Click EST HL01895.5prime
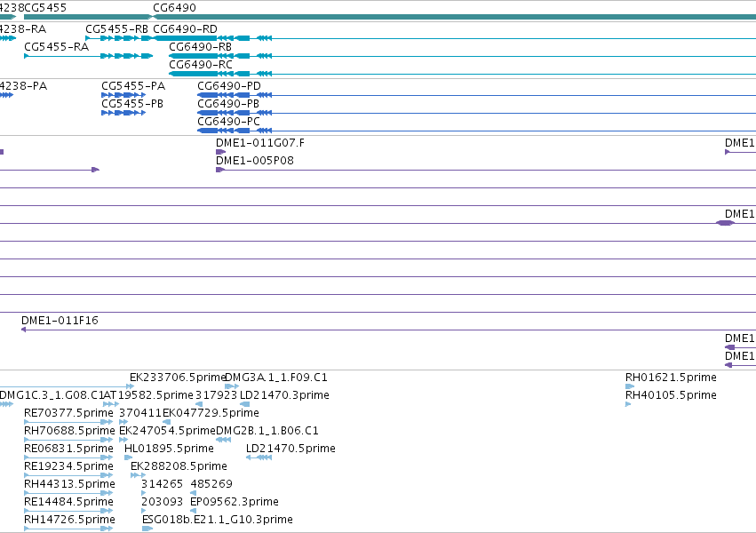The height and width of the screenshot is (533, 756). 128,457
